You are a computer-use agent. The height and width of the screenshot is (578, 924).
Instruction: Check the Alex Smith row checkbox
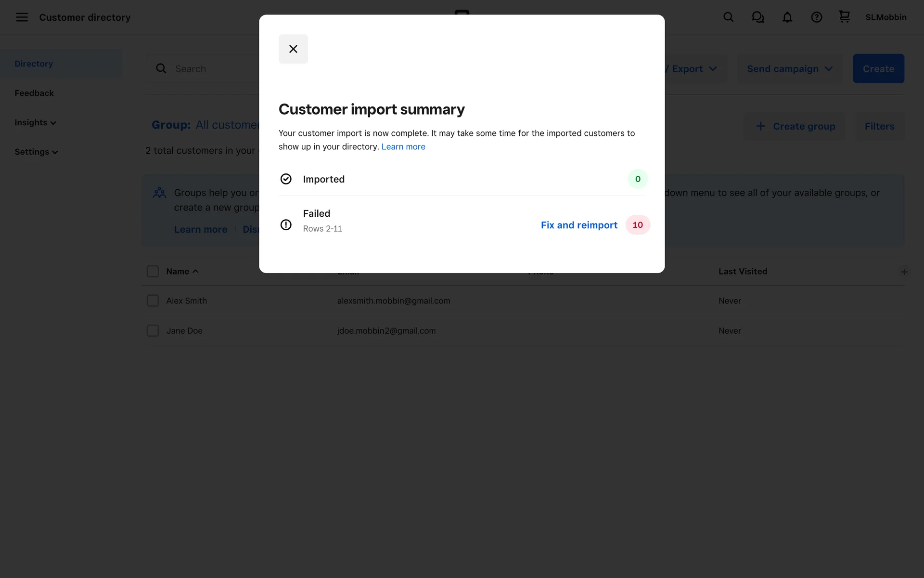click(153, 301)
